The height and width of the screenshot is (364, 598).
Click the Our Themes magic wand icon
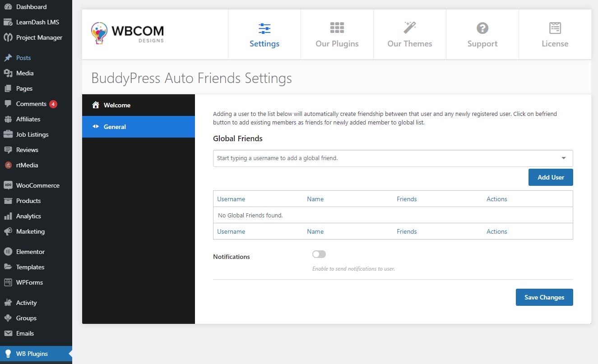[x=410, y=28]
